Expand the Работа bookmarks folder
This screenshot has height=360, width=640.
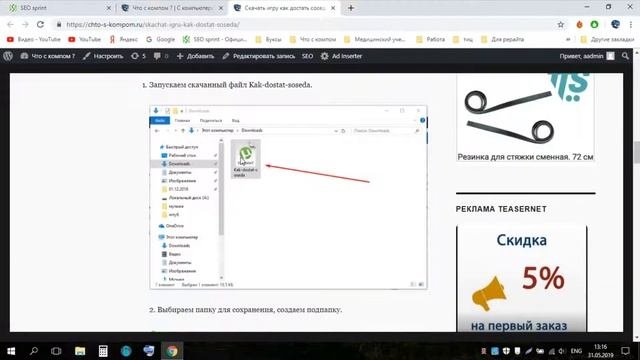click(430, 40)
